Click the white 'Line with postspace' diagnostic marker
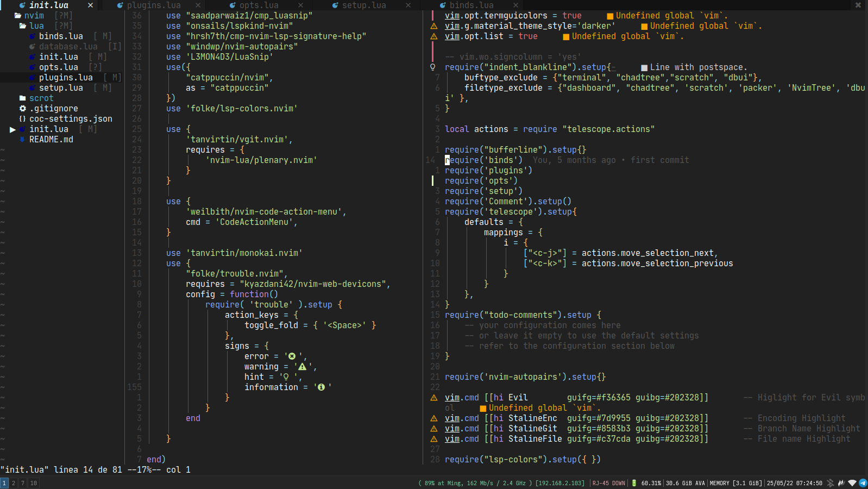868x489 pixels. click(x=644, y=68)
